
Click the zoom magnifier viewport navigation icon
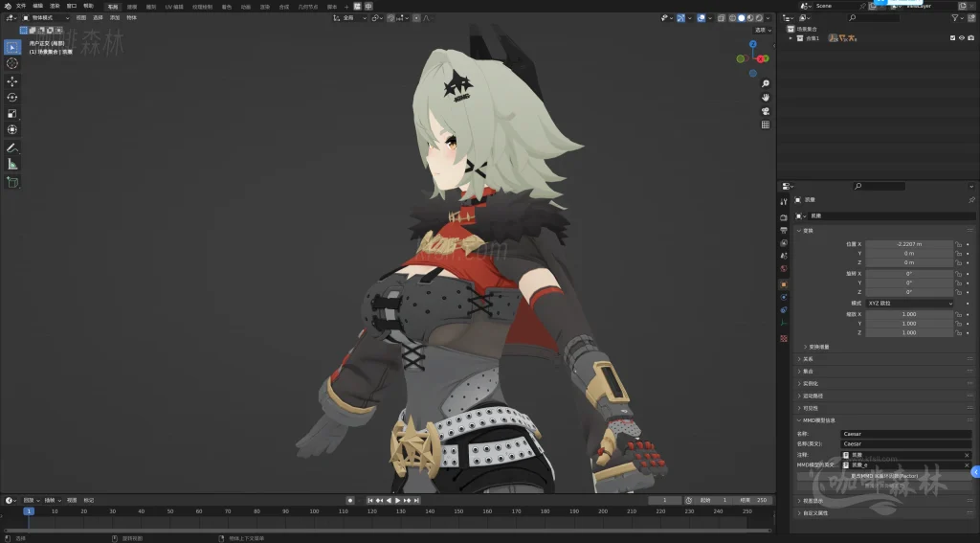765,84
